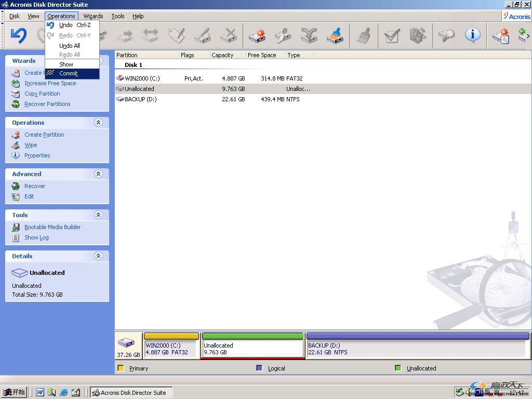Choose Commit from the Operations menu
The image size is (532, 399).
tap(68, 73)
